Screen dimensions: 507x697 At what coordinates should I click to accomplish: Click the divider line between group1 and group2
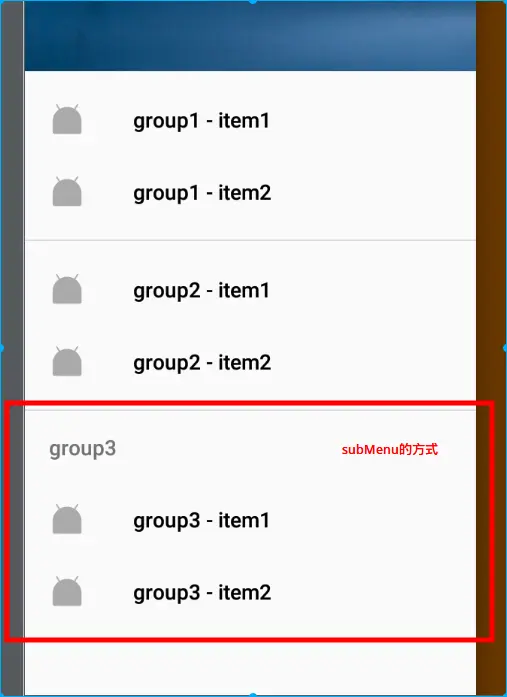click(x=250, y=240)
